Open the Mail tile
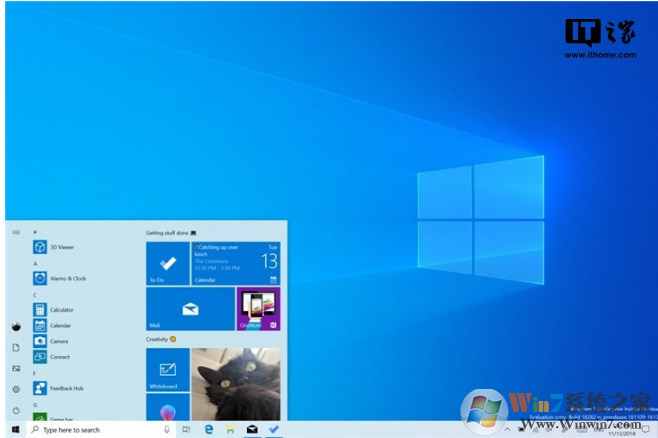 coord(189,309)
